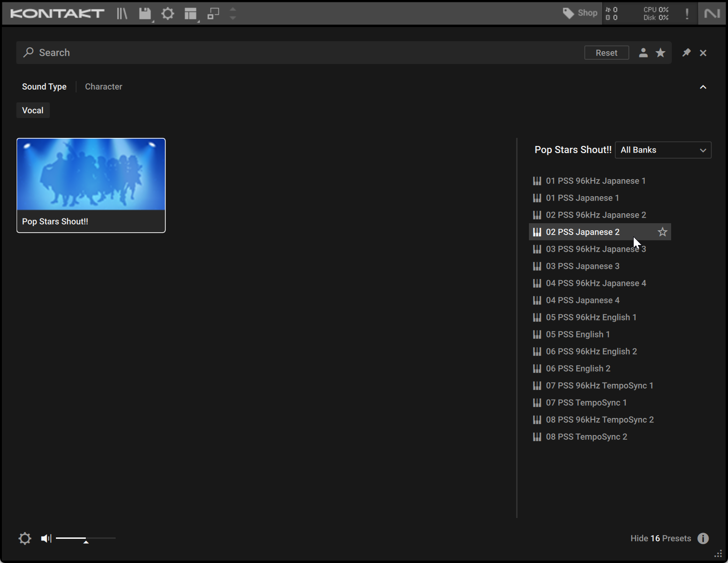728x563 pixels.
Task: Click the Shop tag icon
Action: [x=568, y=13]
